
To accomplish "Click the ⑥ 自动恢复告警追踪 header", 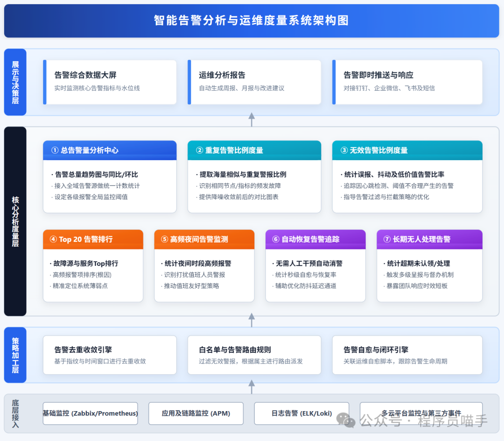I will (x=315, y=239).
